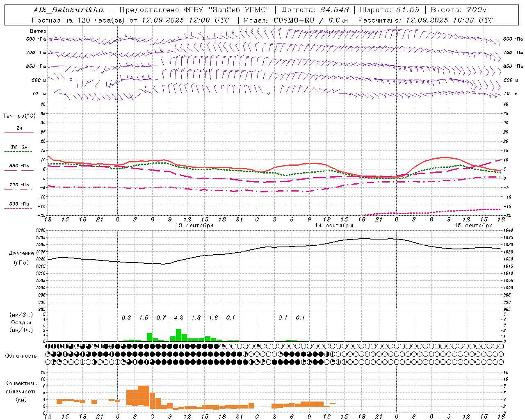Click 1040 on the left pressure axis
Screen dimensions: 525x420
pyautogui.click(x=41, y=231)
